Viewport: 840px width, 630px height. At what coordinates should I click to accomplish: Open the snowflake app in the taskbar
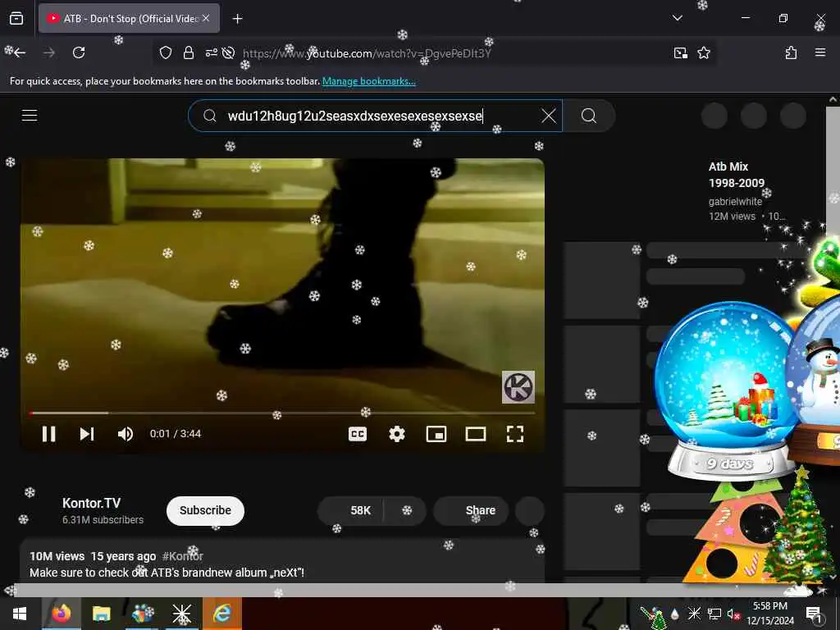182,614
